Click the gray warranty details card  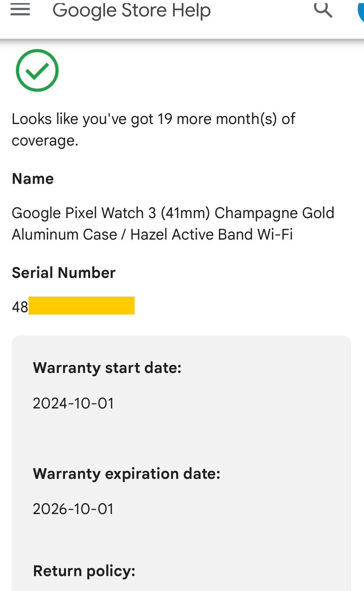(x=181, y=463)
